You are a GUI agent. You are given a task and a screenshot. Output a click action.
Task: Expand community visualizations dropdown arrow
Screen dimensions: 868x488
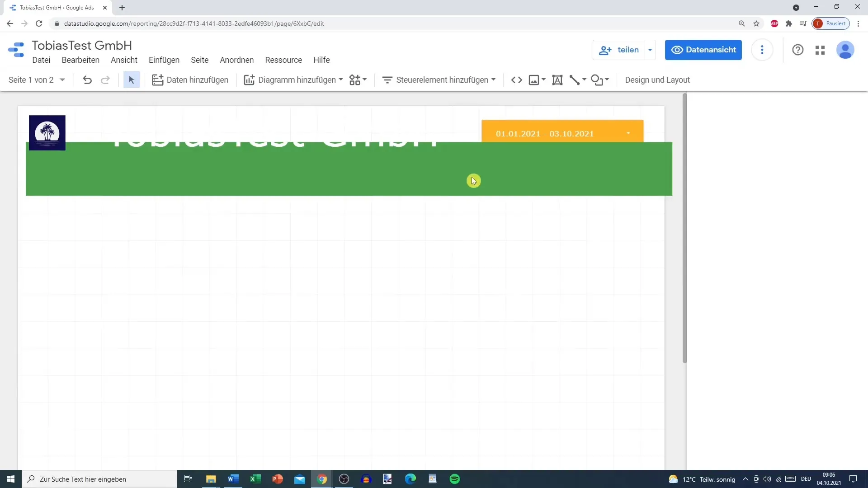(x=364, y=80)
